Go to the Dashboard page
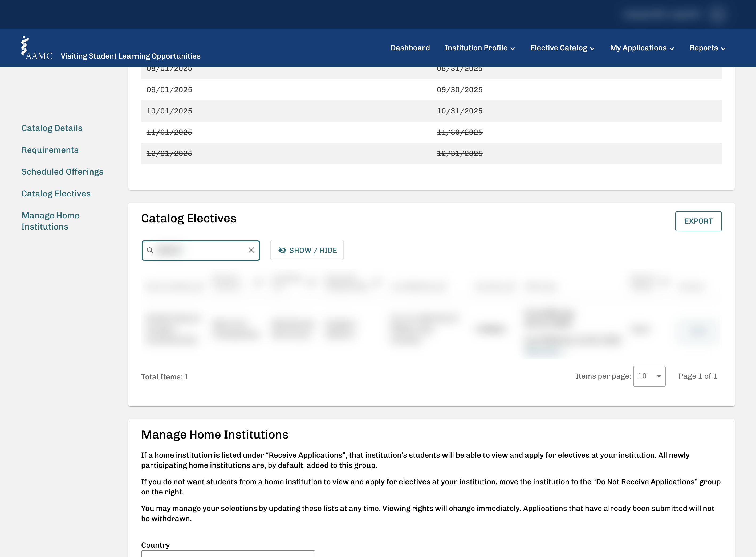Screen dimensions: 756x557 [x=410, y=48]
